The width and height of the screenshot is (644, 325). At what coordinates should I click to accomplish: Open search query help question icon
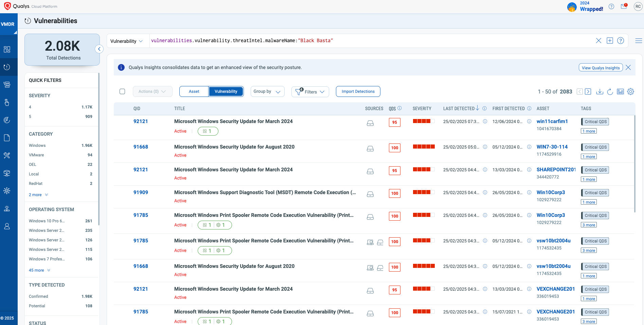621,41
